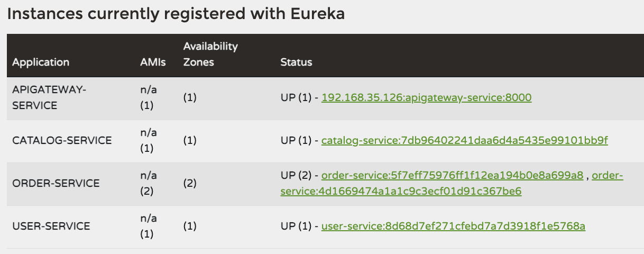The image size is (644, 254).
Task: Select the USER-SERVICE application name
Action: [x=51, y=226]
